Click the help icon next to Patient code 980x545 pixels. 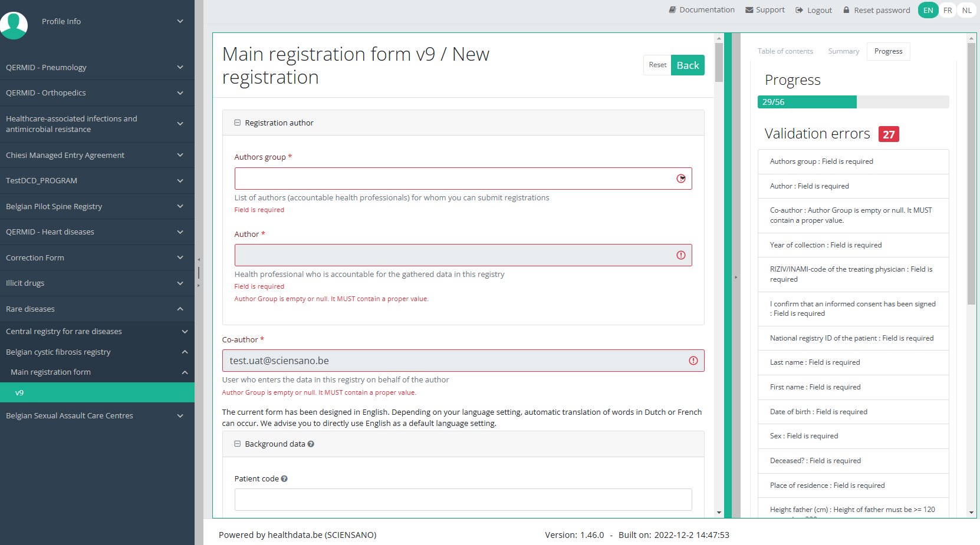pos(284,479)
